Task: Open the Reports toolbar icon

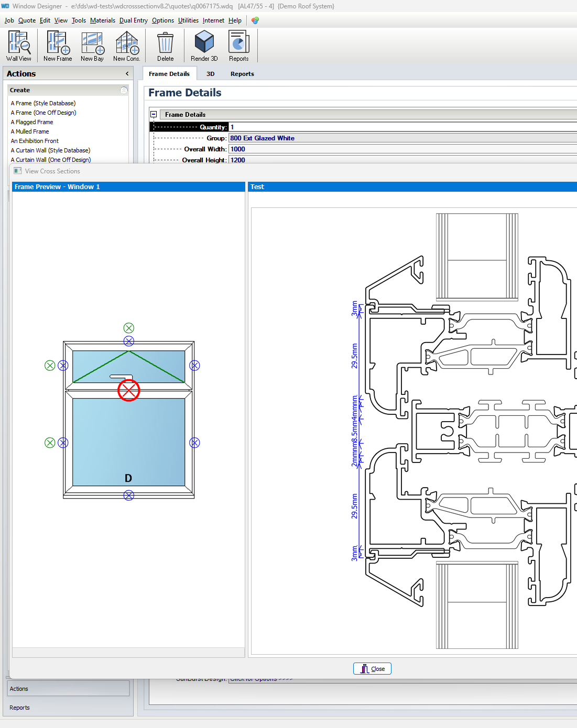Action: [x=239, y=46]
